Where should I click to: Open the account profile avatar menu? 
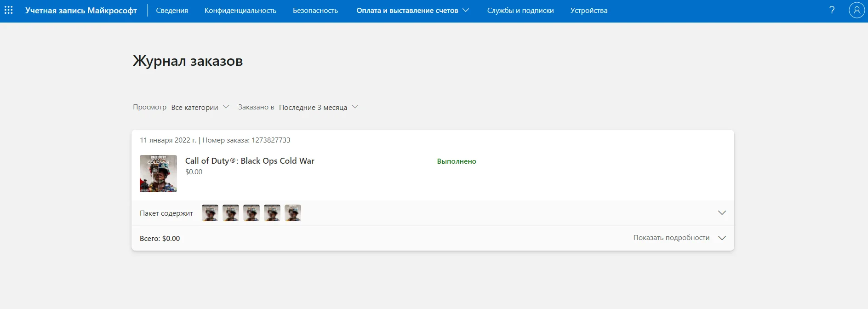pyautogui.click(x=857, y=10)
